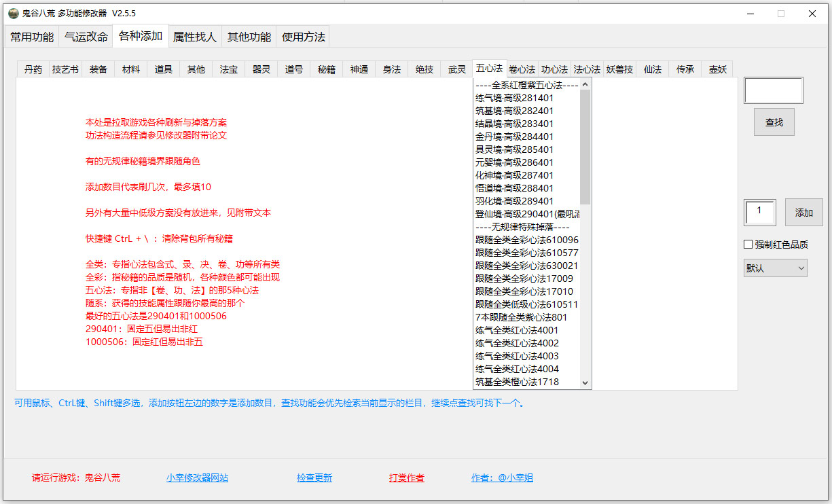The height and width of the screenshot is (504, 832).
Task: Click the list scrollbar up arrow
Action: [x=585, y=84]
